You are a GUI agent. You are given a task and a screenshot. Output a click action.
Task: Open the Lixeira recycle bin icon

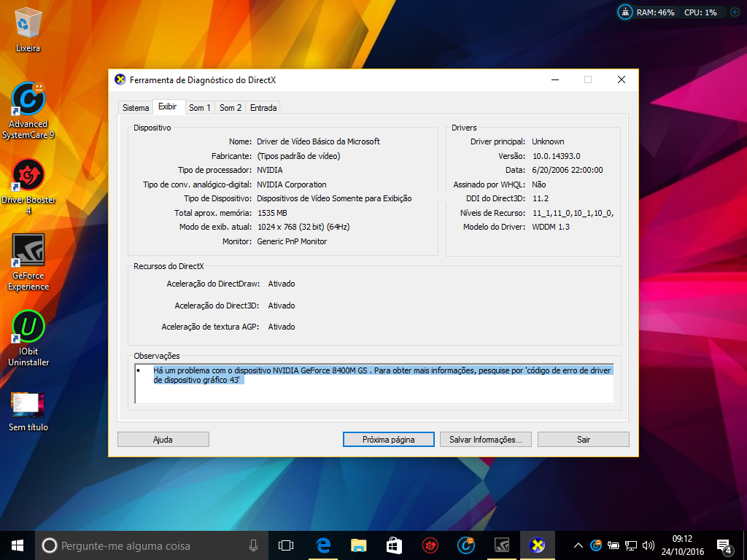tap(28, 31)
